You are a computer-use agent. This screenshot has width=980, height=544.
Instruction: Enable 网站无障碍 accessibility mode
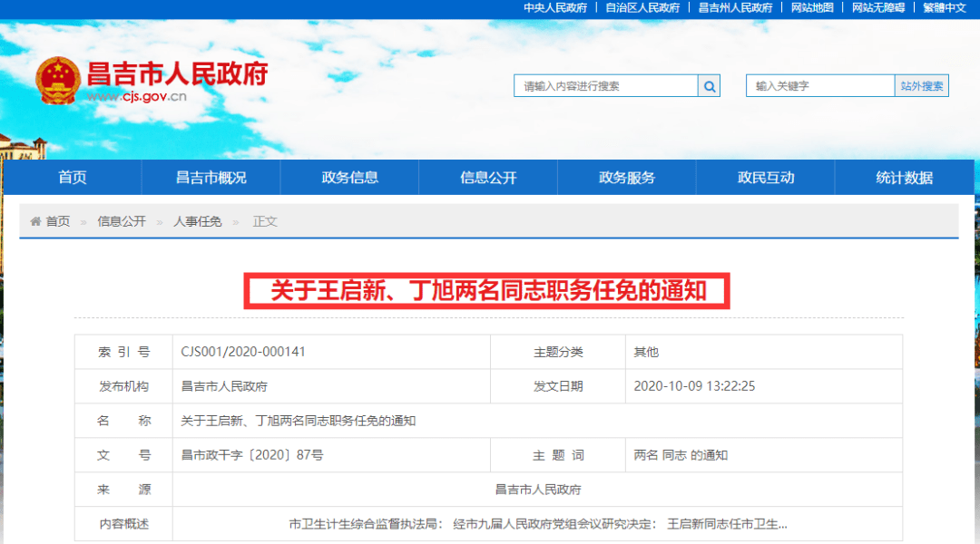[878, 7]
